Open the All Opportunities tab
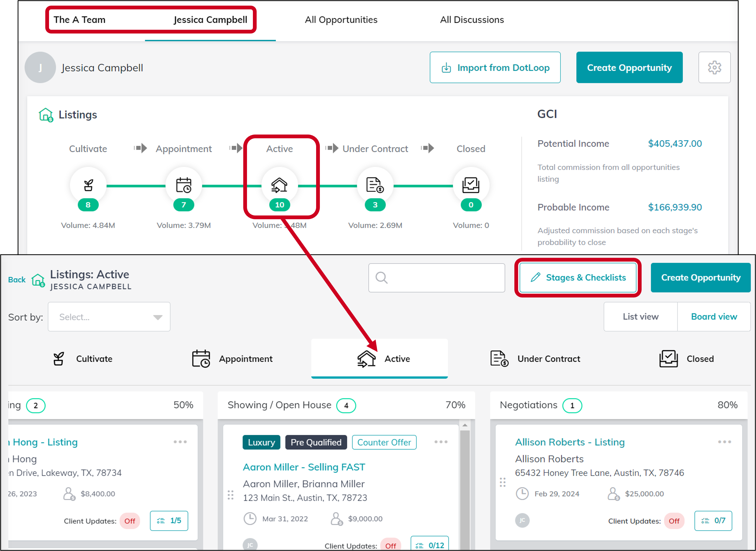This screenshot has height=551, width=756. (341, 20)
